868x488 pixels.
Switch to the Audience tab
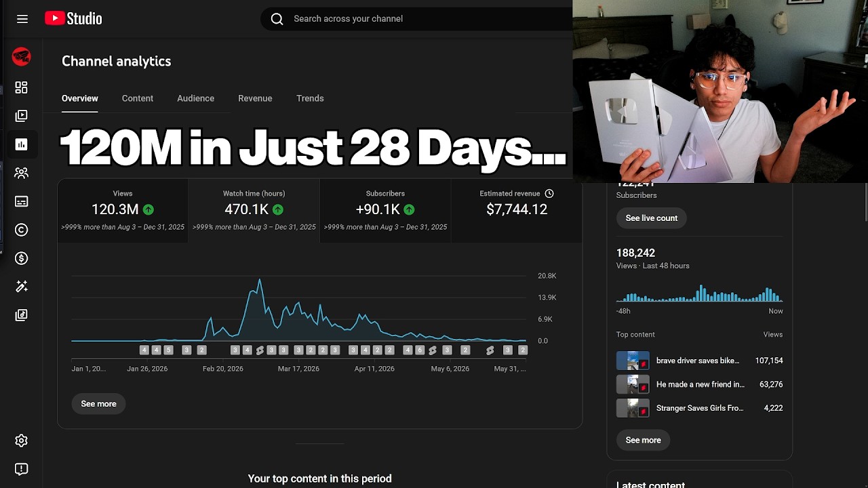pyautogui.click(x=195, y=99)
